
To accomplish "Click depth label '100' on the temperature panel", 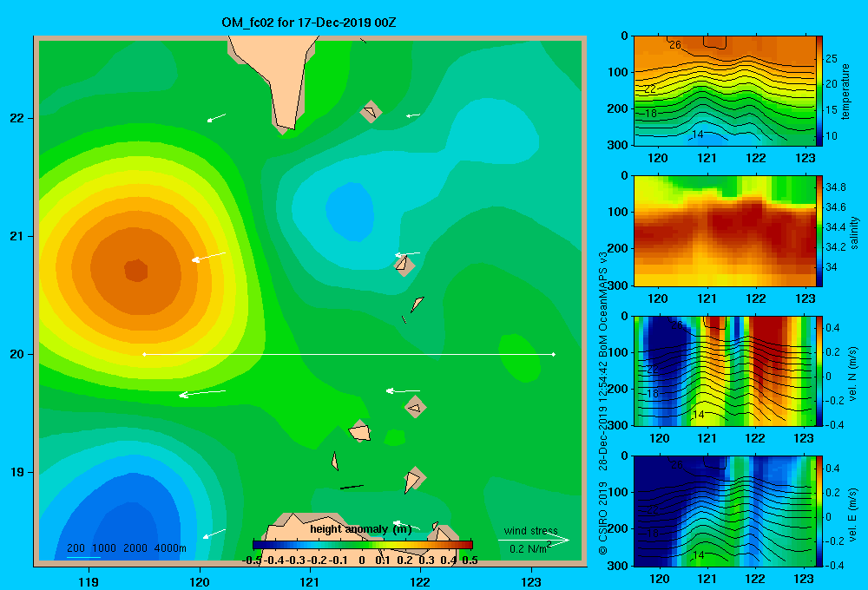I will coord(618,72).
